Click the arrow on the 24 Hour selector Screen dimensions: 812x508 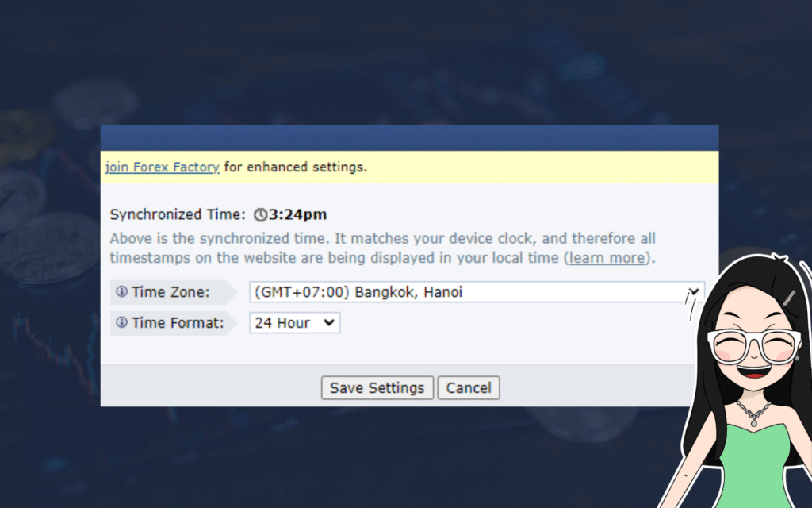coord(329,322)
